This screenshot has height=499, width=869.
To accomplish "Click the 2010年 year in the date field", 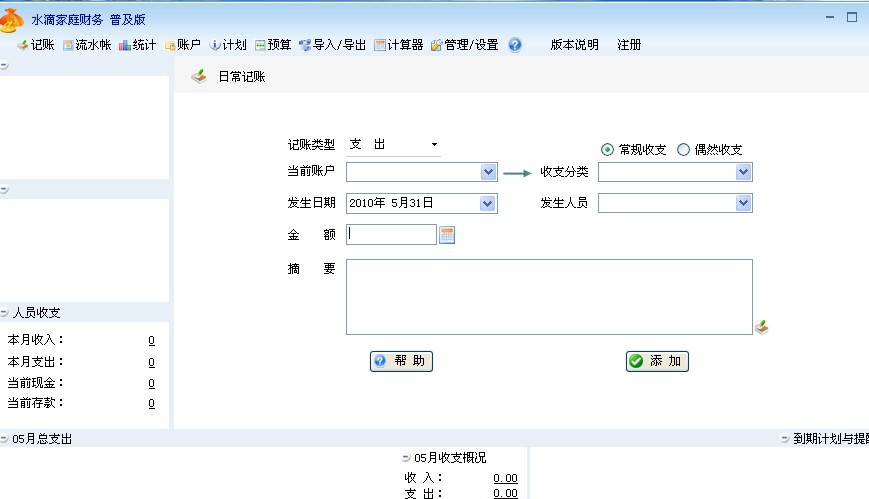I will [x=367, y=203].
